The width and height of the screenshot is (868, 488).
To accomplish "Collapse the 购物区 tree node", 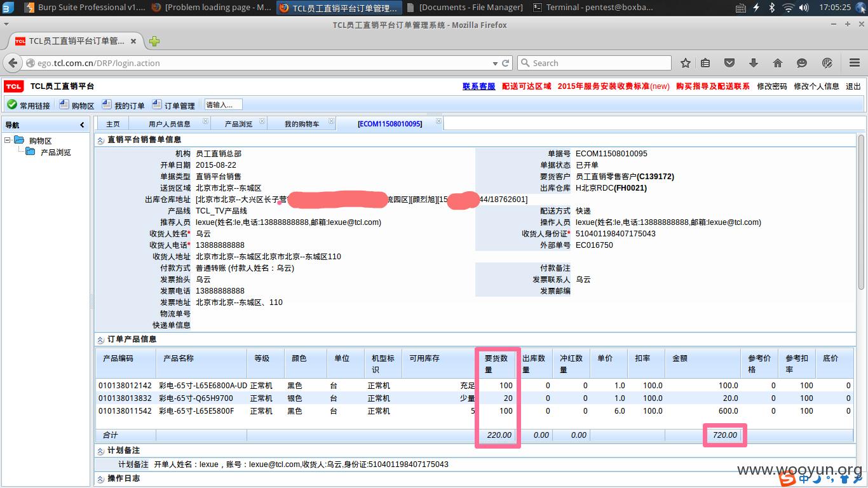I will 8,140.
